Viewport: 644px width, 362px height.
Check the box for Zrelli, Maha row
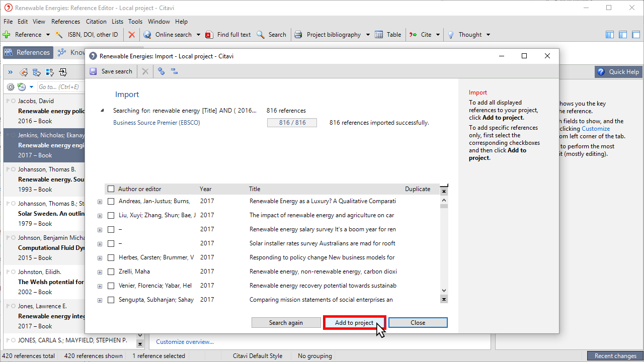pos(111,271)
